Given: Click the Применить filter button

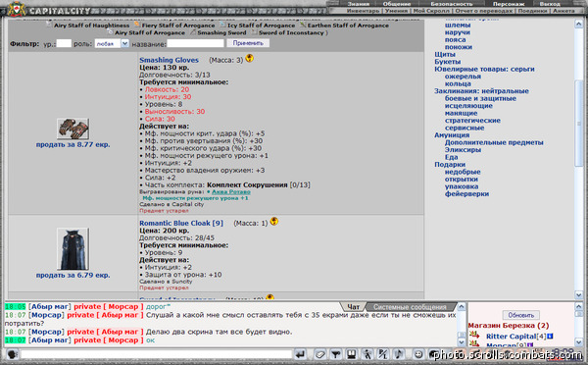Looking at the screenshot, I should (x=248, y=43).
